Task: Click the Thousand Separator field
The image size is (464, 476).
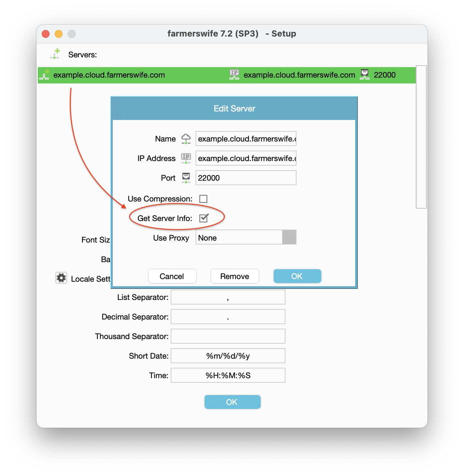Action: pyautogui.click(x=228, y=336)
